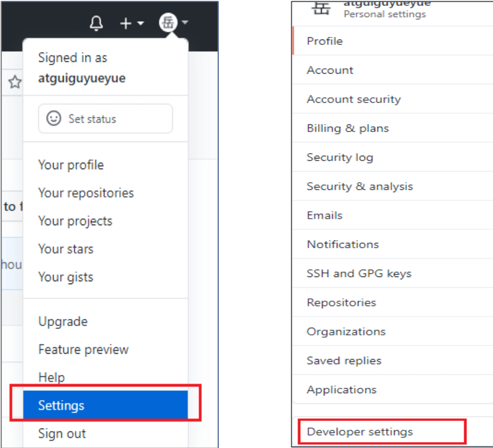The width and height of the screenshot is (493, 448).
Task: Open Feature preview menu item
Action: click(83, 350)
